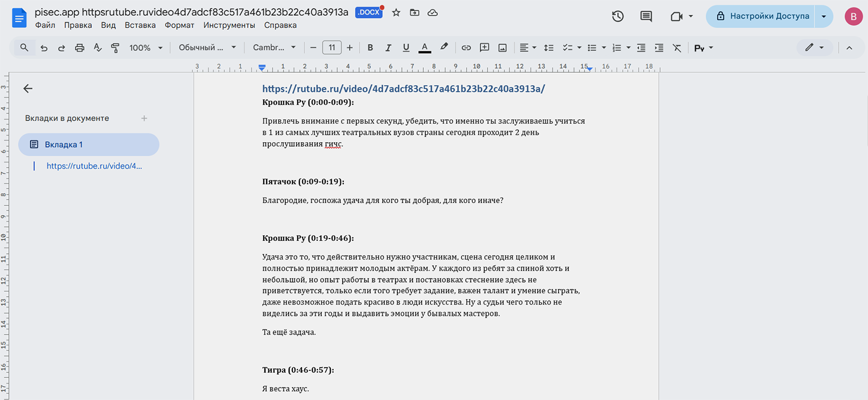This screenshot has height=400, width=868.
Task: Open the Cambria font dropdown
Action: (x=274, y=48)
